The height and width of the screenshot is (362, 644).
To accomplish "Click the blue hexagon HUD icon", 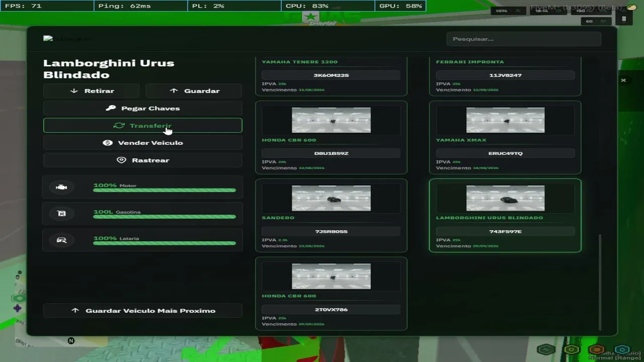I will (x=622, y=349).
